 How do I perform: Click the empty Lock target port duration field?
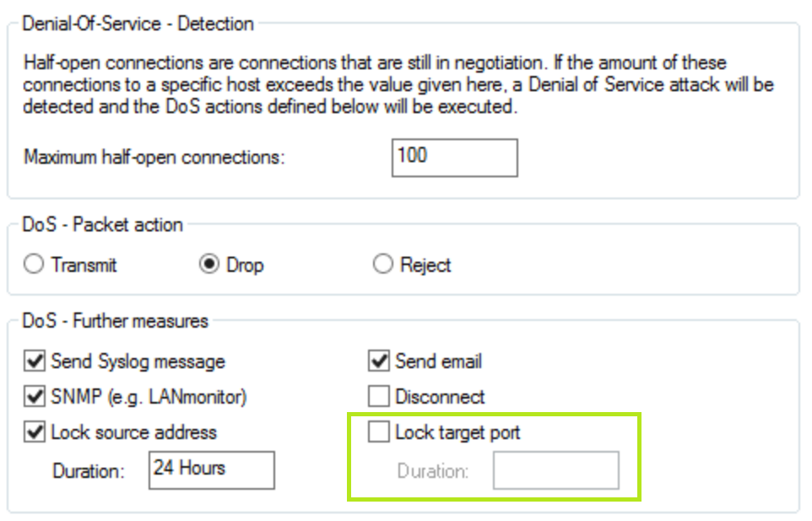[x=555, y=470]
